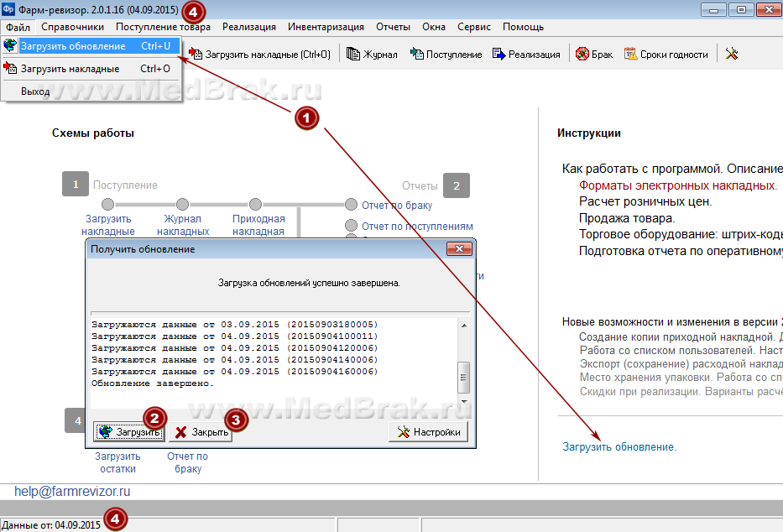Click the Загрузить накладные (Ctrl+O) toolbar icon
This screenshot has width=783, height=532.
(x=196, y=54)
